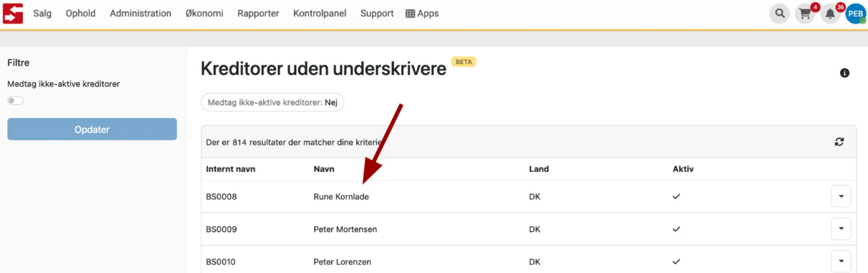
Task: Open the search icon in top bar
Action: tap(780, 13)
